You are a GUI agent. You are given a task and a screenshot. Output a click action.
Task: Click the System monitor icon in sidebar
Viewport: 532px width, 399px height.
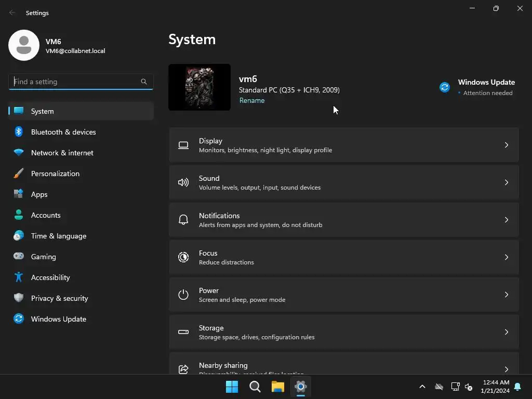19,111
